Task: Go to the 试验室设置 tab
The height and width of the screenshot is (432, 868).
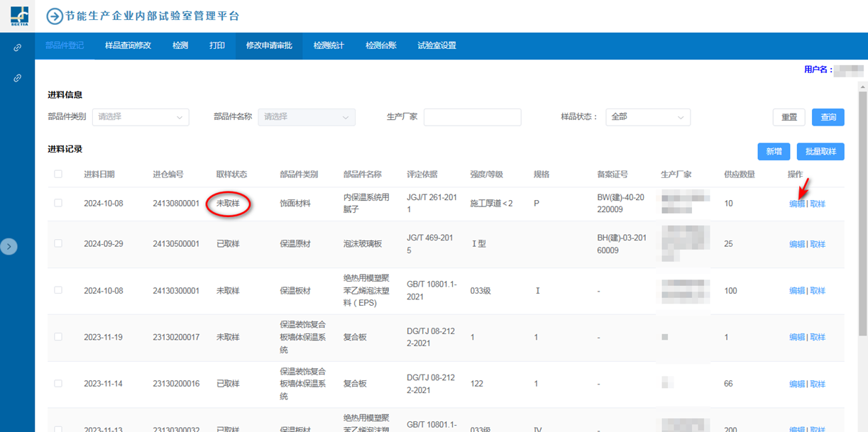Action: [x=436, y=45]
